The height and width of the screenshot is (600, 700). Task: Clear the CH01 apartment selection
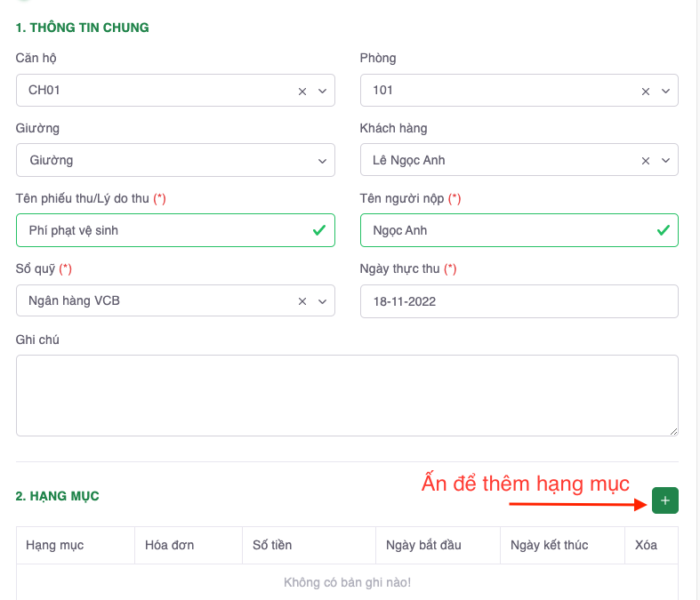[302, 91]
